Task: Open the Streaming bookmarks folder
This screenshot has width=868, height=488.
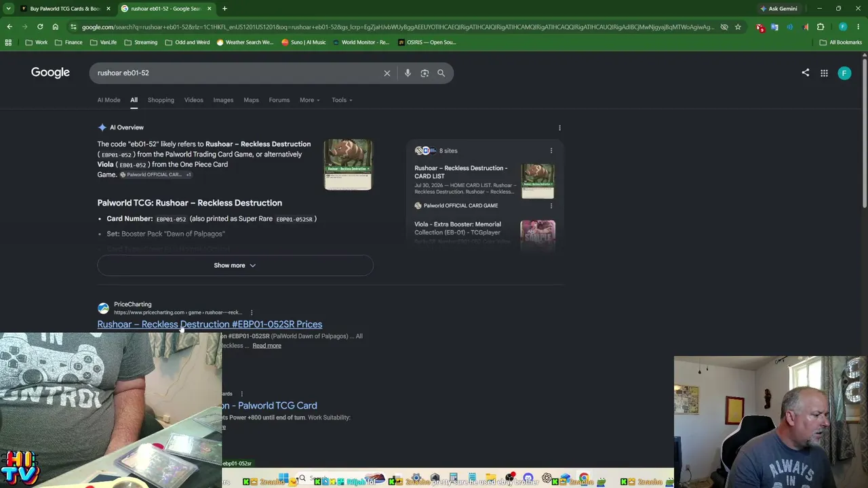Action: 140,42
